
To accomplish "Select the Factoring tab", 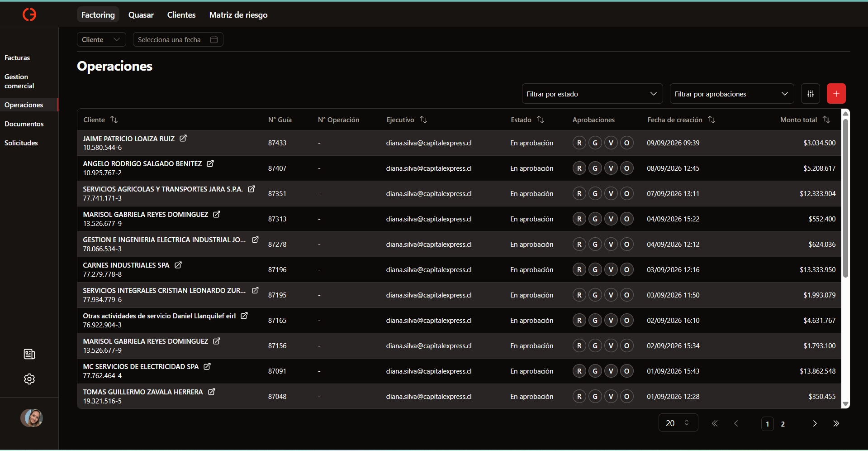I will [x=98, y=14].
